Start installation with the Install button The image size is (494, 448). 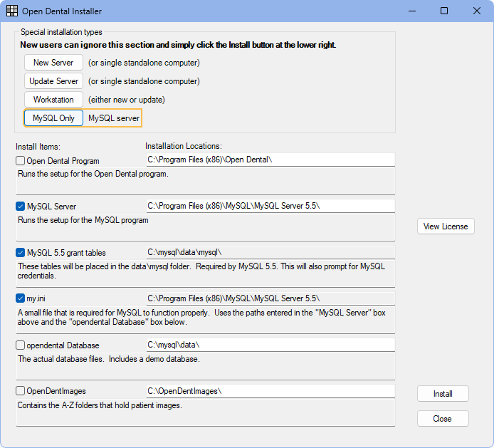click(443, 394)
